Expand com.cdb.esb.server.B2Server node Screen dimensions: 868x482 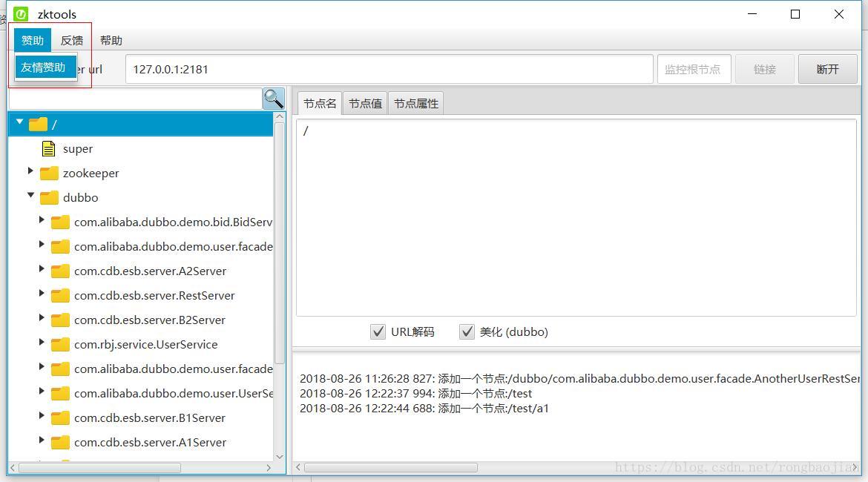[x=42, y=317]
